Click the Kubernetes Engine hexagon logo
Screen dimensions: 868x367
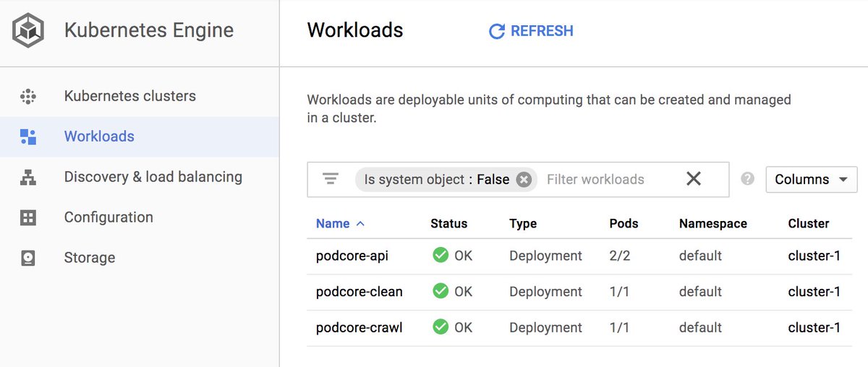28,31
